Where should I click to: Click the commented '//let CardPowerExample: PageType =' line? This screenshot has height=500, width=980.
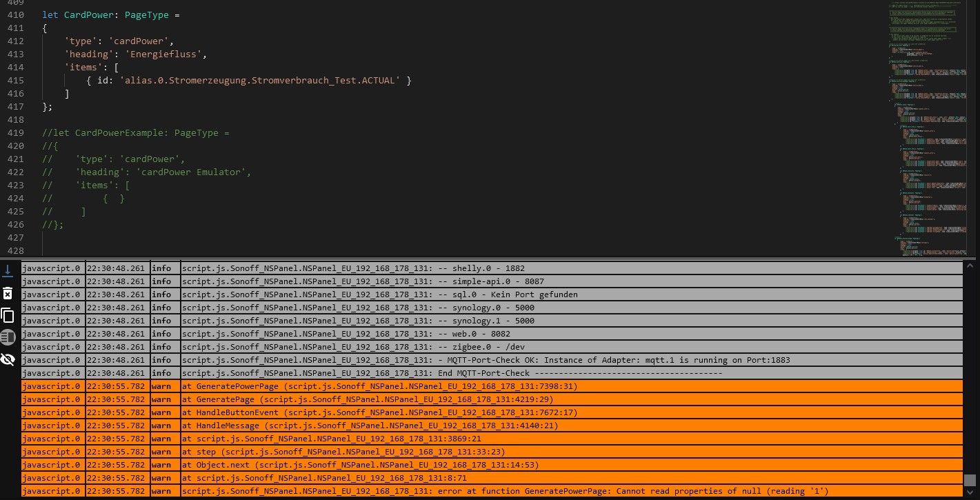click(135, 132)
